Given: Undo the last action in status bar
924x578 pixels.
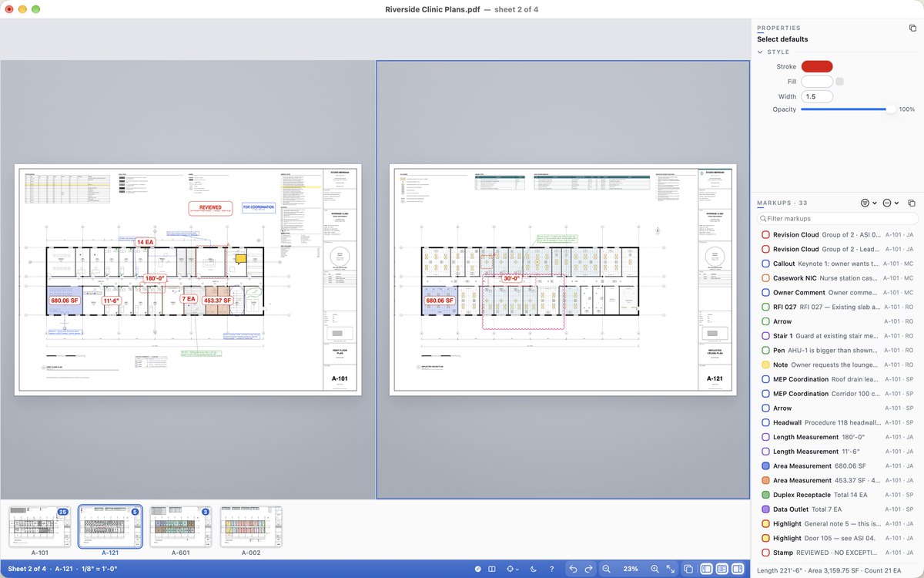Looking at the screenshot, I should 573,569.
